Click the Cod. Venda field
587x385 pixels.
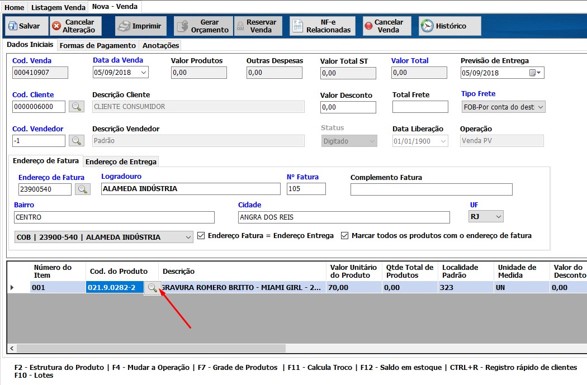pos(40,73)
